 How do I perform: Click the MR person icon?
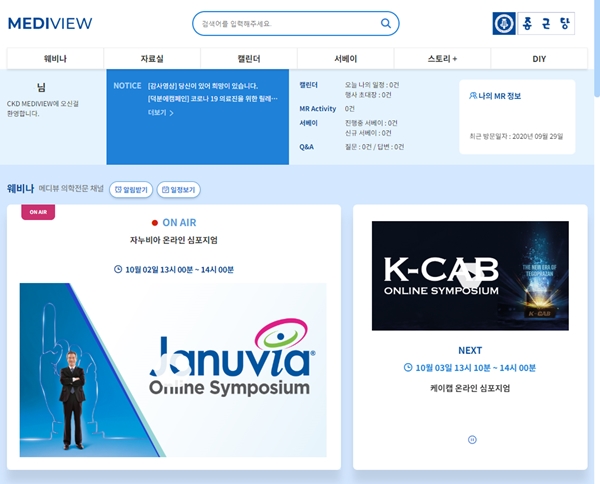point(473,96)
